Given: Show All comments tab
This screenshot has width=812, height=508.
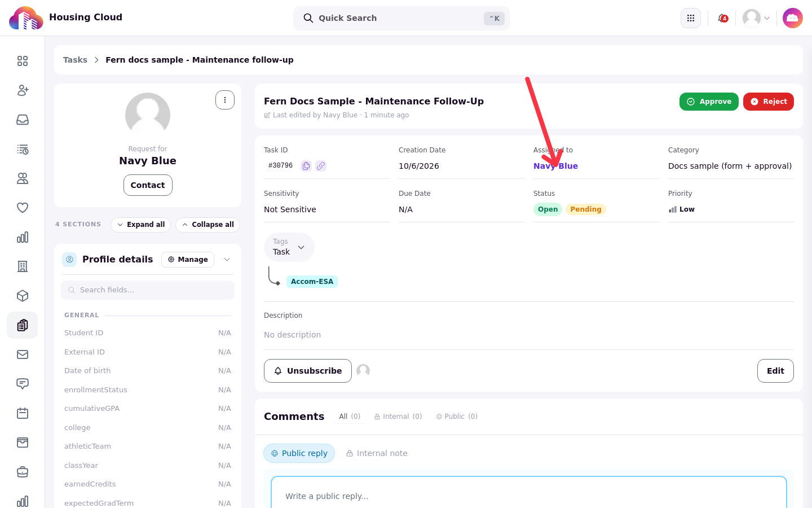Looking at the screenshot, I should click(x=350, y=417).
